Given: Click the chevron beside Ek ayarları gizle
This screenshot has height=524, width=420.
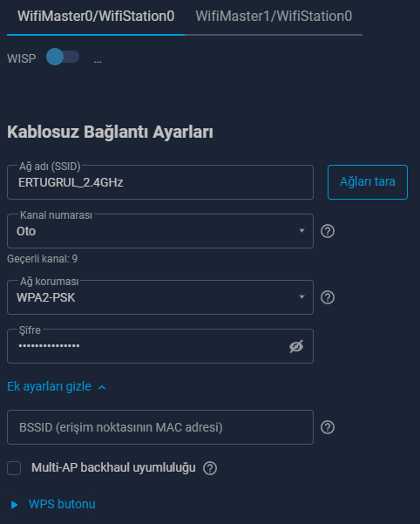Looking at the screenshot, I should (102, 387).
